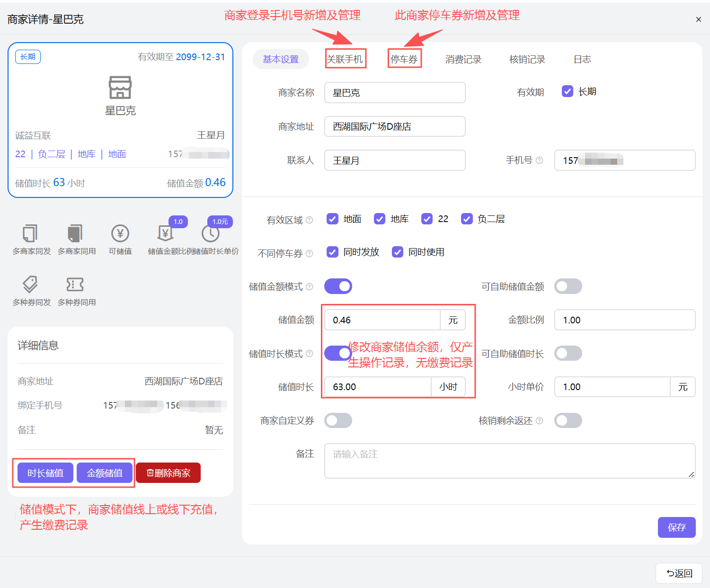The height and width of the screenshot is (588, 710).
Task: Enable the 可自助储值金额 toggle
Action: pyautogui.click(x=568, y=286)
